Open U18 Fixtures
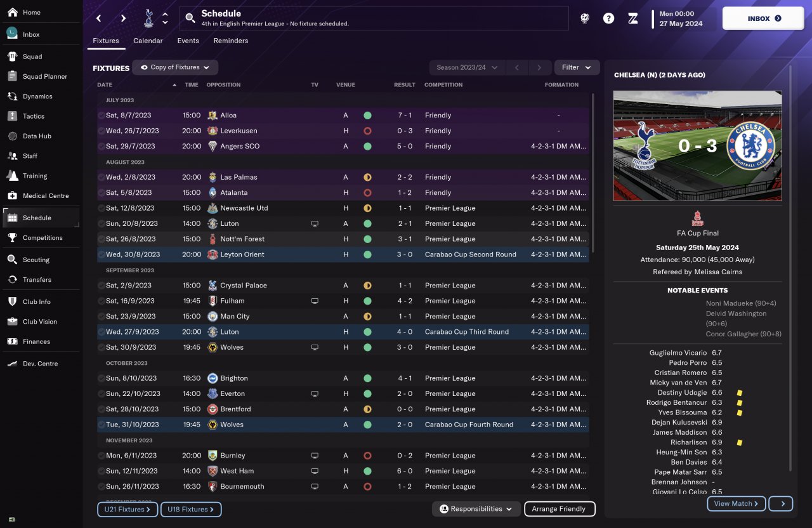The width and height of the screenshot is (812, 528). coord(191,509)
